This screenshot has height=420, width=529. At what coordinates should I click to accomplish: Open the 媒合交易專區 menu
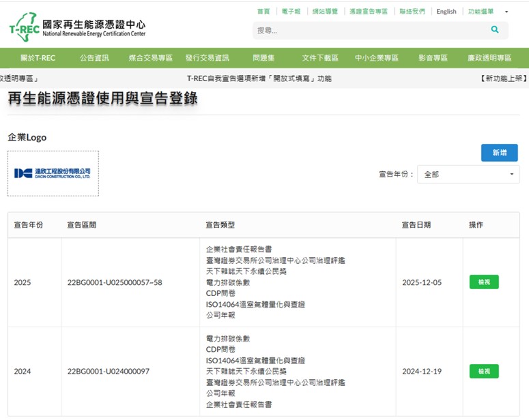click(x=151, y=58)
